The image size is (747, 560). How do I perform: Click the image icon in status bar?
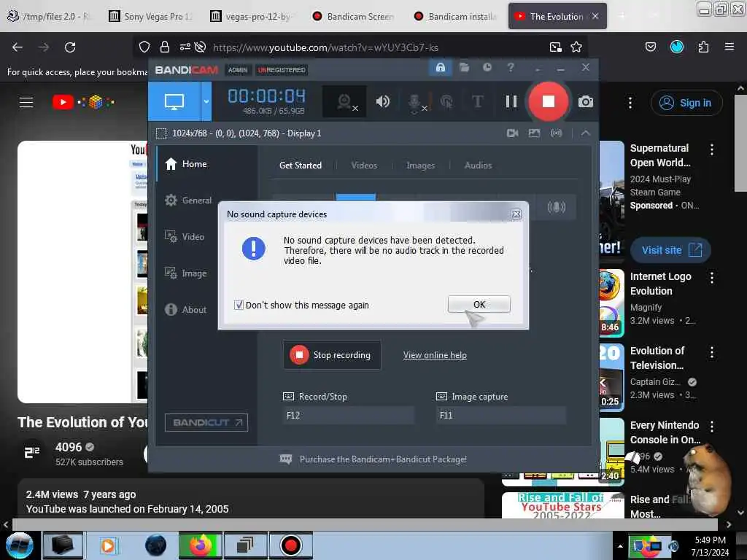point(534,133)
